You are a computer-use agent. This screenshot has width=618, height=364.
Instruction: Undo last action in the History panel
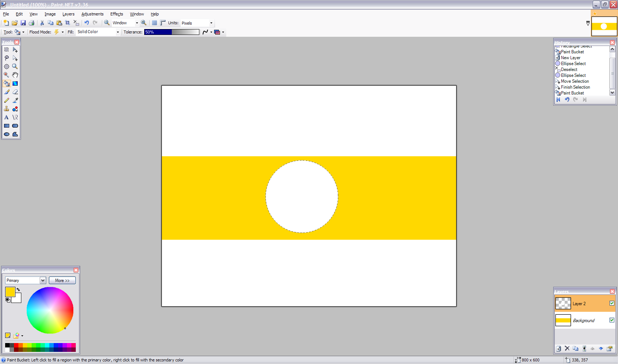(x=567, y=100)
